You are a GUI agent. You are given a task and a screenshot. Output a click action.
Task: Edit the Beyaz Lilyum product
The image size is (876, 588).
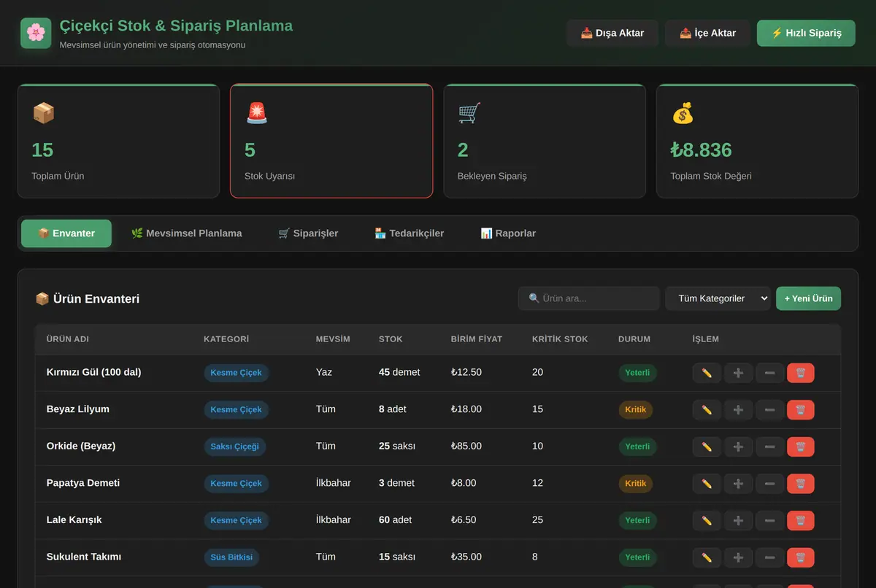coord(707,410)
